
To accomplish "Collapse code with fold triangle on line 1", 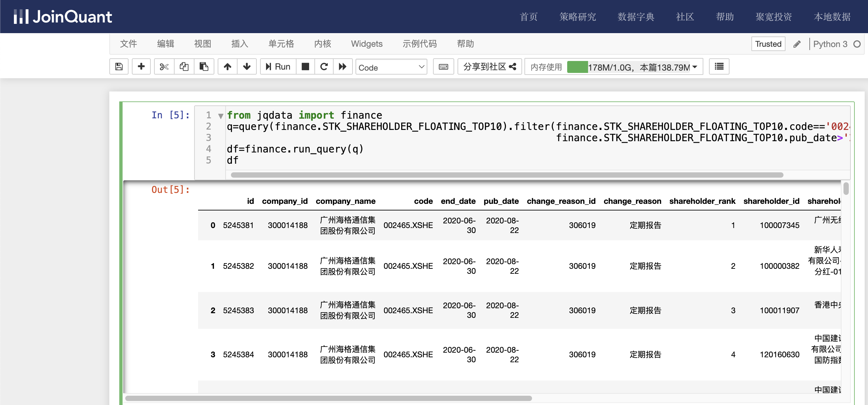I will 221,116.
